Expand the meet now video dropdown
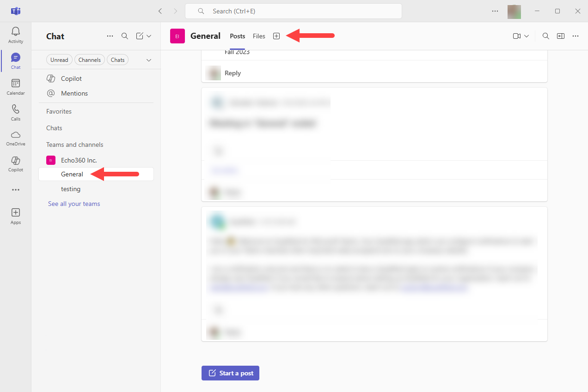Viewport: 588px width, 392px height. tap(527, 36)
